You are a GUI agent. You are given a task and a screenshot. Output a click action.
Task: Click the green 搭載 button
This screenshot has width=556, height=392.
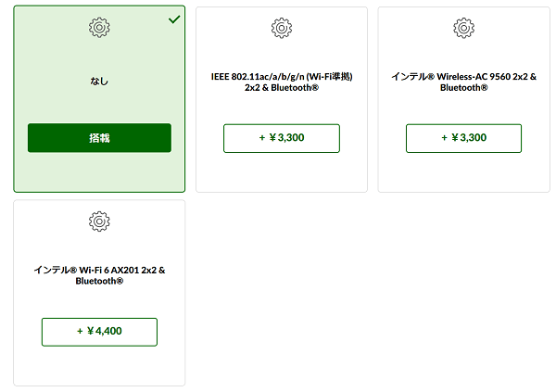click(99, 138)
